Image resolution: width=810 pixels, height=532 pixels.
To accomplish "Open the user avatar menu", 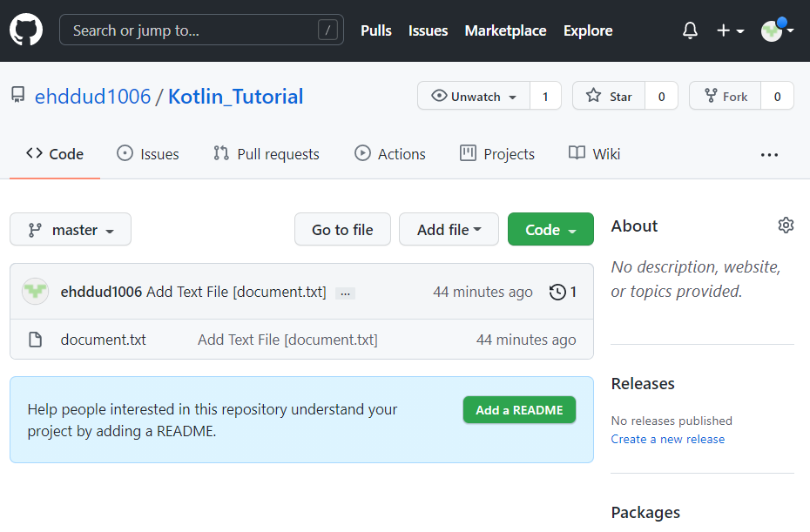I will [x=777, y=30].
